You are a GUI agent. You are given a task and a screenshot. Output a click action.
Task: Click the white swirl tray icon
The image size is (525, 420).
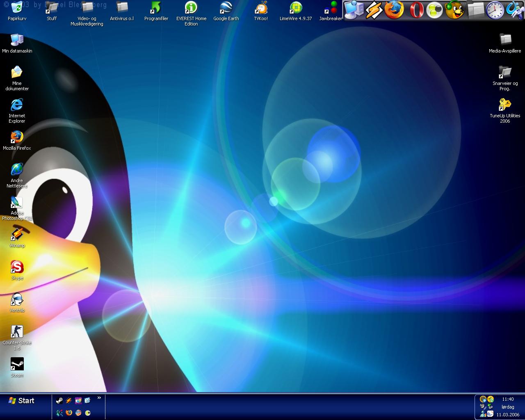coord(490,413)
